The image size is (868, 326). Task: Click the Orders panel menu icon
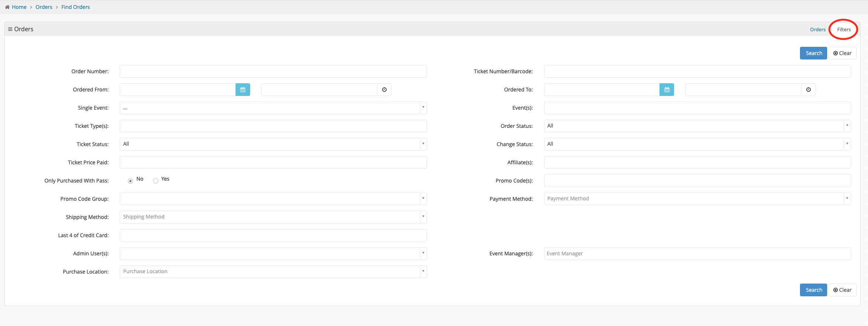pos(10,29)
